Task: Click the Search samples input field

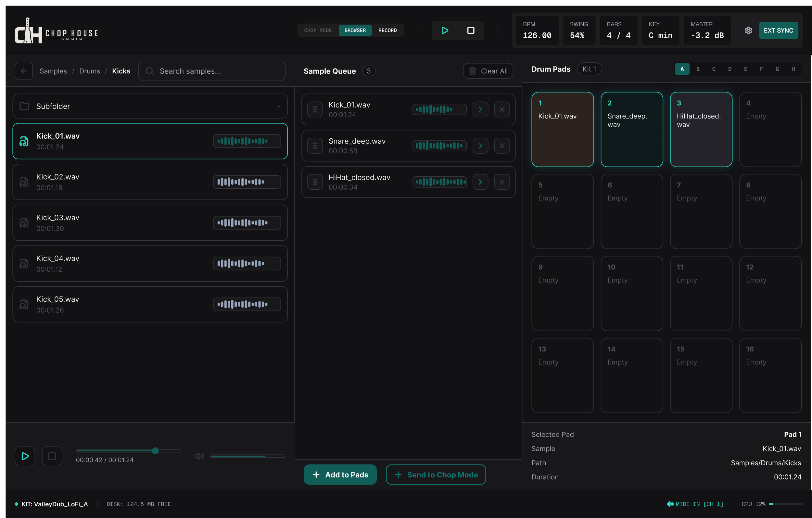Action: pos(212,71)
